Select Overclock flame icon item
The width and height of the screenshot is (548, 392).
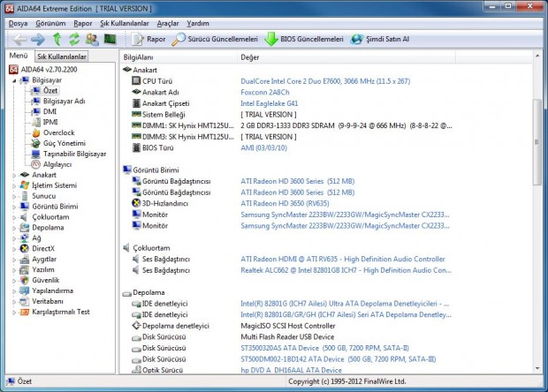pyautogui.click(x=35, y=133)
